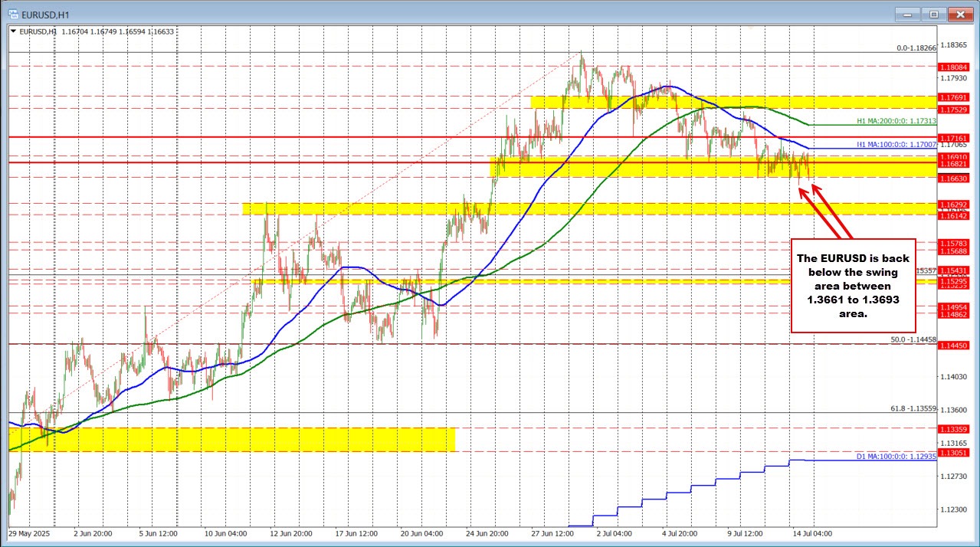Click the red 1.16821 price tag
This screenshot has height=547, width=980.
[954, 163]
